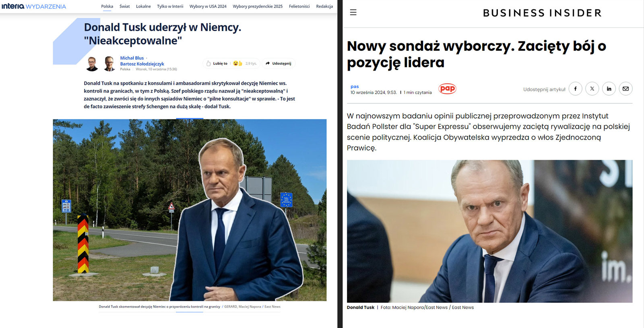Open author Michał Blus profile link
Image resolution: width=644 pixels, height=328 pixels.
point(132,58)
